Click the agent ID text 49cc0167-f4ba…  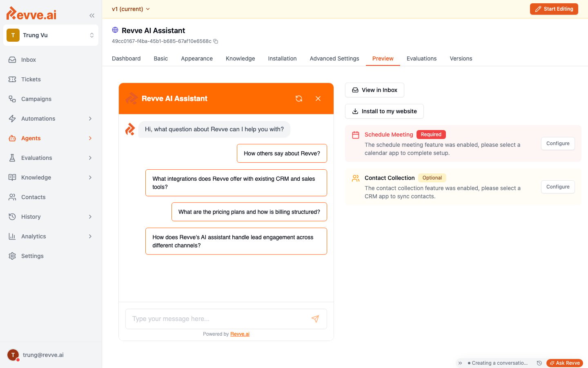pos(162,41)
